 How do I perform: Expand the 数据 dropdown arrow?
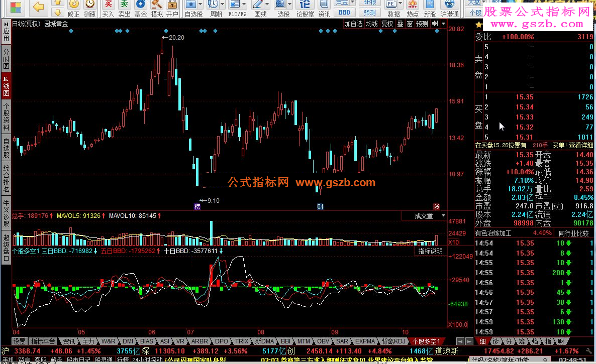point(400,4)
